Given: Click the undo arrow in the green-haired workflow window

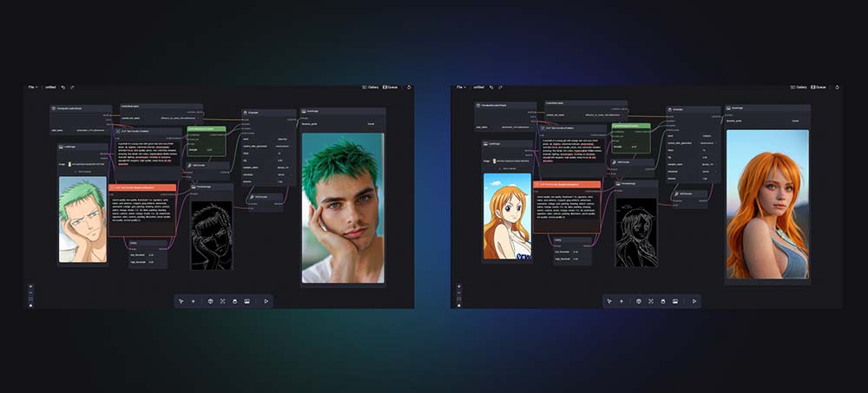Looking at the screenshot, I should point(64,87).
